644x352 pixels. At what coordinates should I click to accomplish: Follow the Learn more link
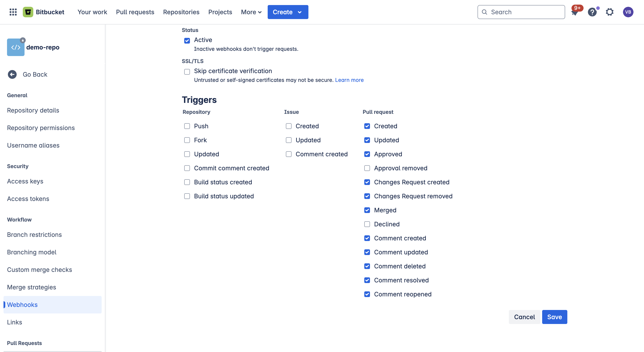pyautogui.click(x=349, y=80)
